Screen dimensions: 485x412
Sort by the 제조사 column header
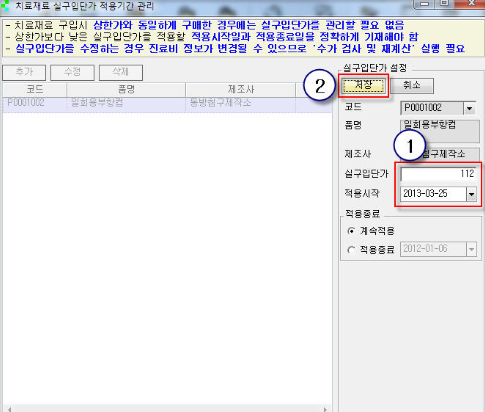[x=240, y=90]
